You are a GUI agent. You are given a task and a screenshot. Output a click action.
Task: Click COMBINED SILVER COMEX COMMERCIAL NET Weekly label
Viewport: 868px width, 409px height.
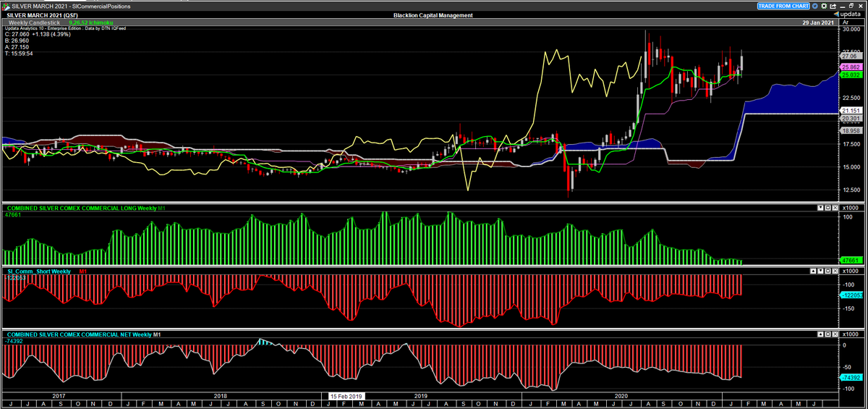(x=79, y=334)
